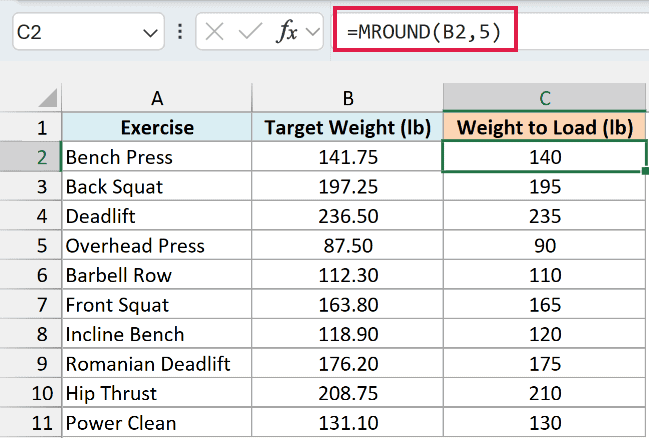The image size is (649, 438).
Task: Click the Weight to Load (lb) header cell
Action: (545, 128)
